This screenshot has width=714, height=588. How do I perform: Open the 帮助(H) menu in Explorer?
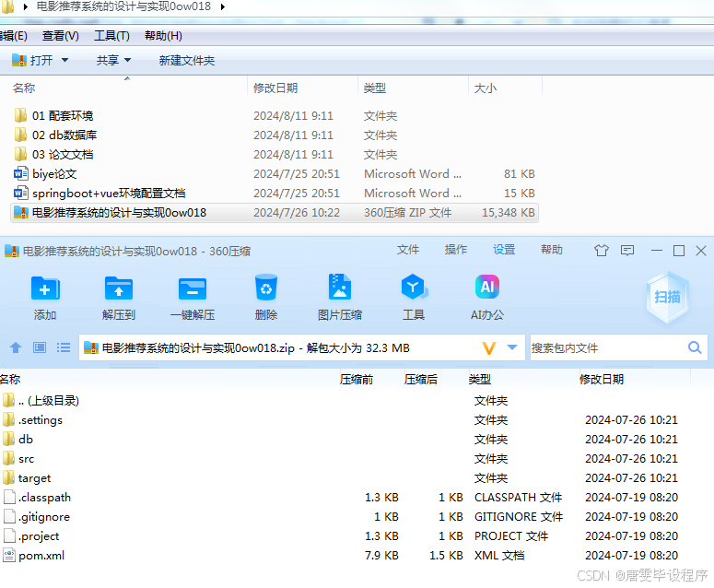[163, 36]
